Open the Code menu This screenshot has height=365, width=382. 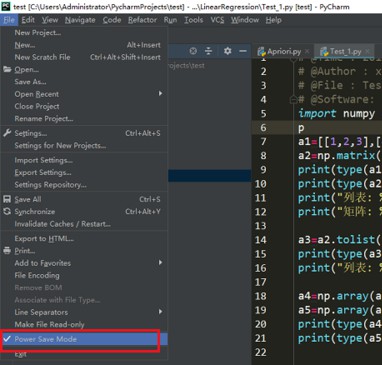[112, 20]
